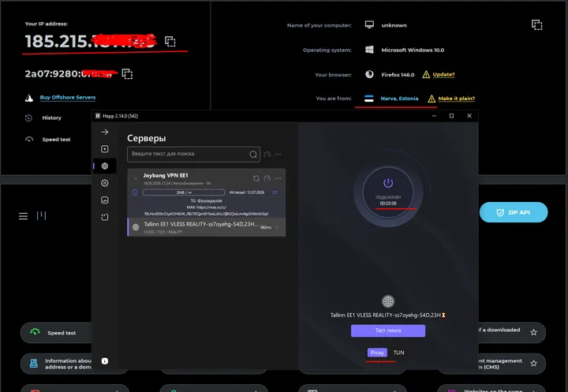The height and width of the screenshot is (392, 568).
Task: Switch to Proxy mode
Action: (x=377, y=353)
